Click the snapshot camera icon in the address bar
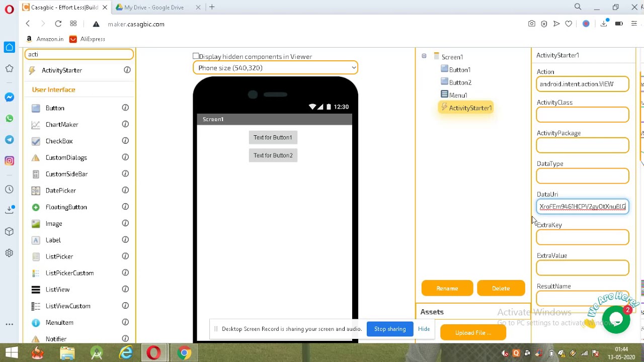 tap(532, 24)
